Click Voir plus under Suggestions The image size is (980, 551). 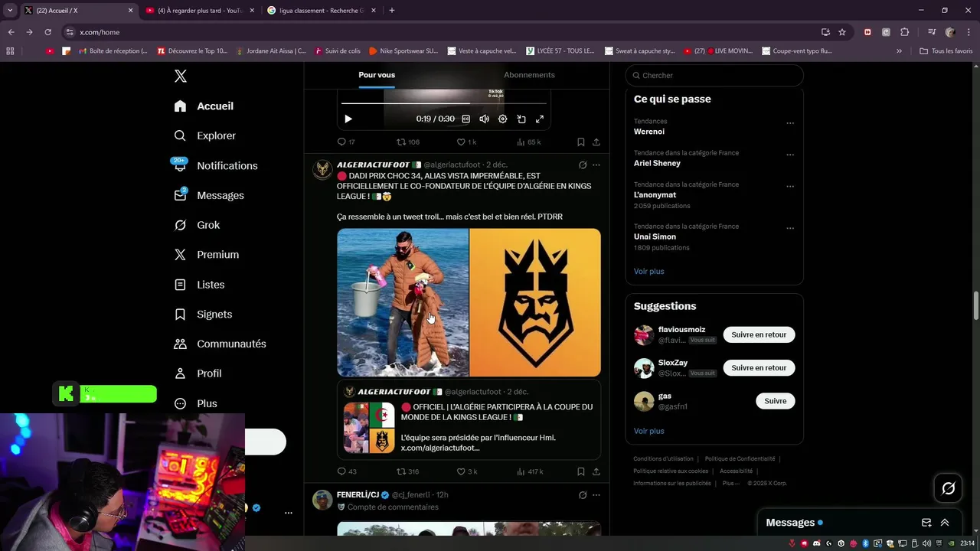click(648, 431)
